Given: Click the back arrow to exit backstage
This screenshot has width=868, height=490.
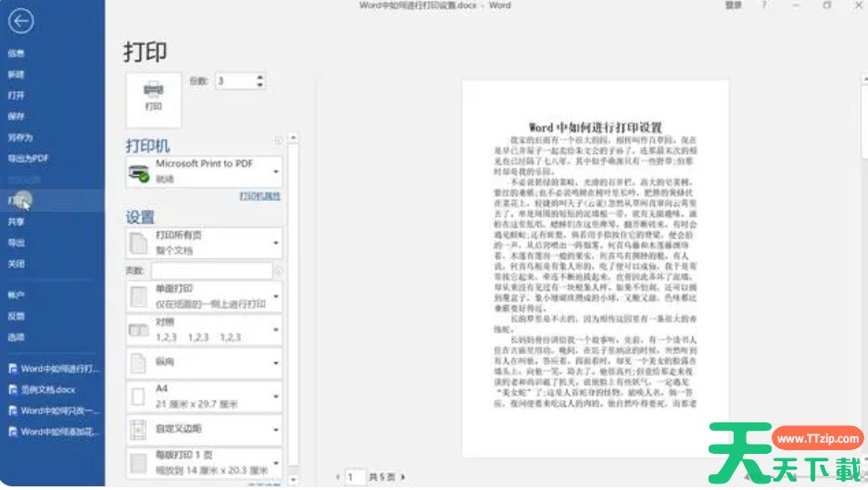Looking at the screenshot, I should click(20, 21).
